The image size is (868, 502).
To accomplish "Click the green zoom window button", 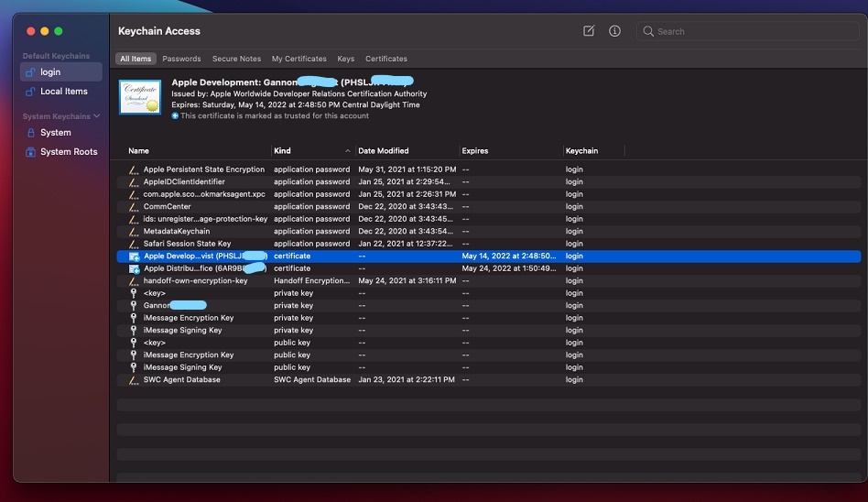I will click(58, 31).
